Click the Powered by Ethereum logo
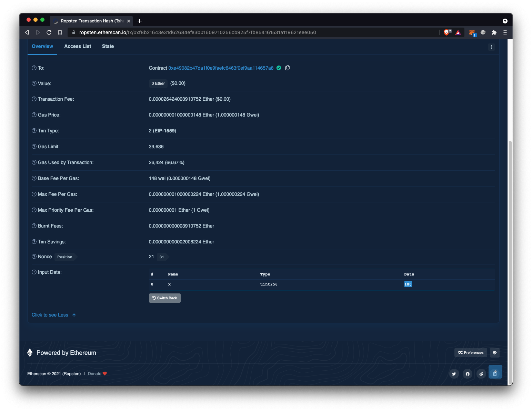 pyautogui.click(x=30, y=352)
